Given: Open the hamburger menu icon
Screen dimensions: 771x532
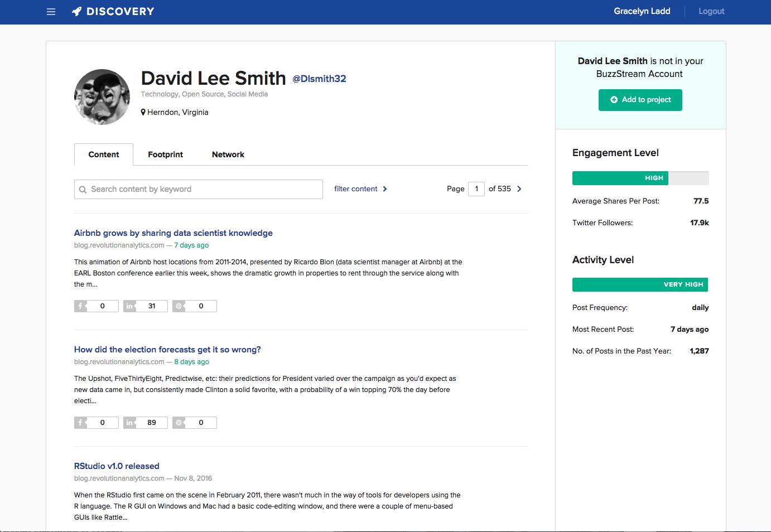Looking at the screenshot, I should point(51,12).
